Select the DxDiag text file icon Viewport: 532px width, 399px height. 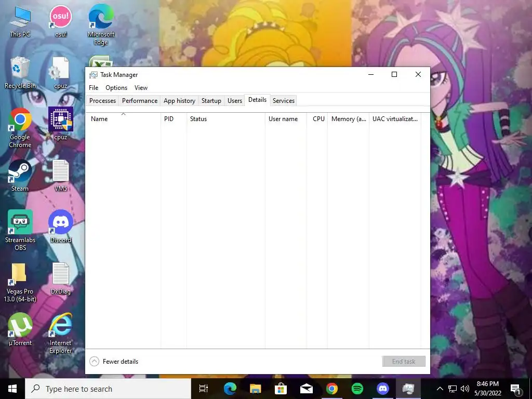click(x=61, y=278)
